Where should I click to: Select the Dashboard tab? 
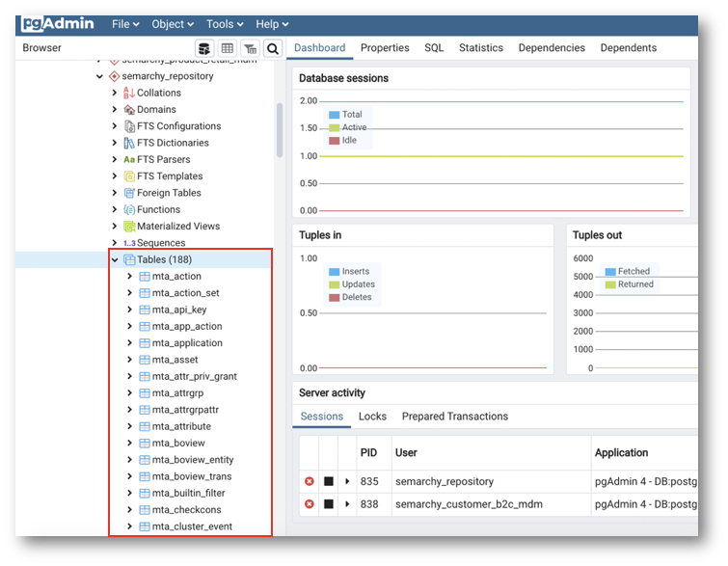320,48
